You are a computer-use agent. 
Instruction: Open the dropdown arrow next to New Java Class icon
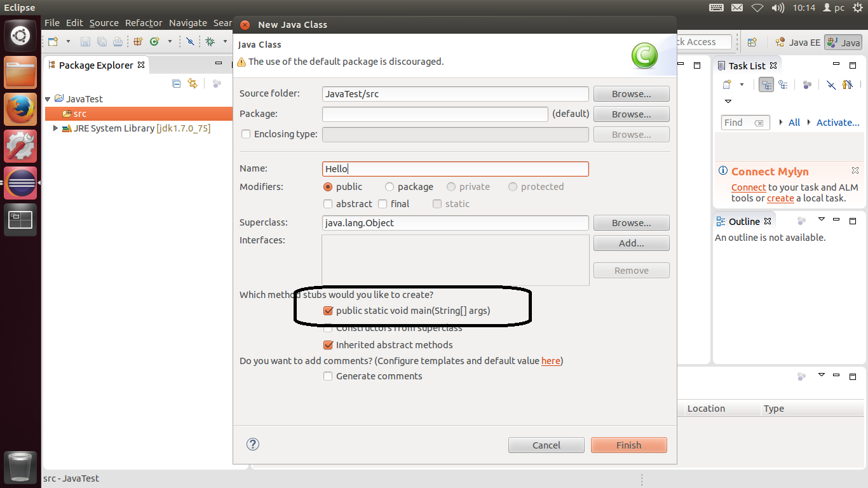click(170, 42)
